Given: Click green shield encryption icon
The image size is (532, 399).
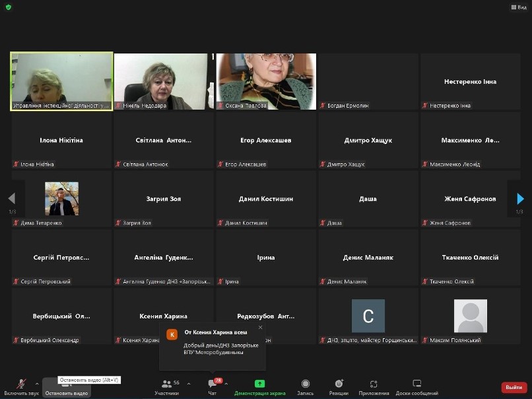Looking at the screenshot, I should point(9,7).
